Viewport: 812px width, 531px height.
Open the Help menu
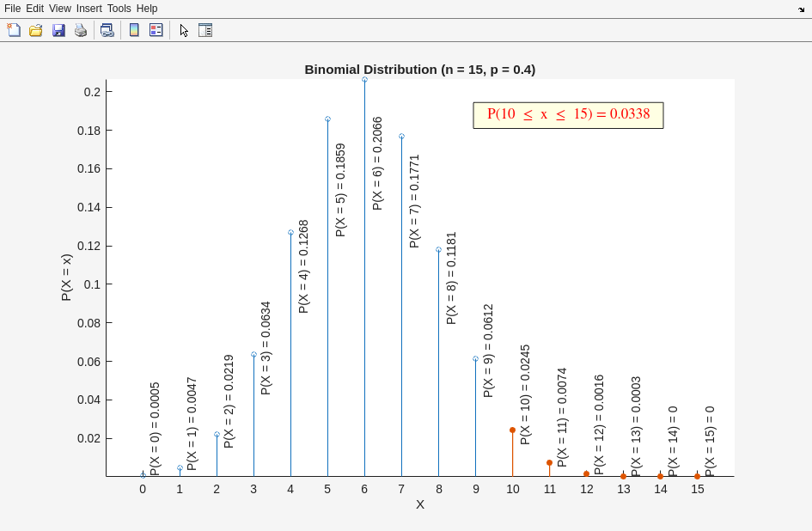point(147,9)
